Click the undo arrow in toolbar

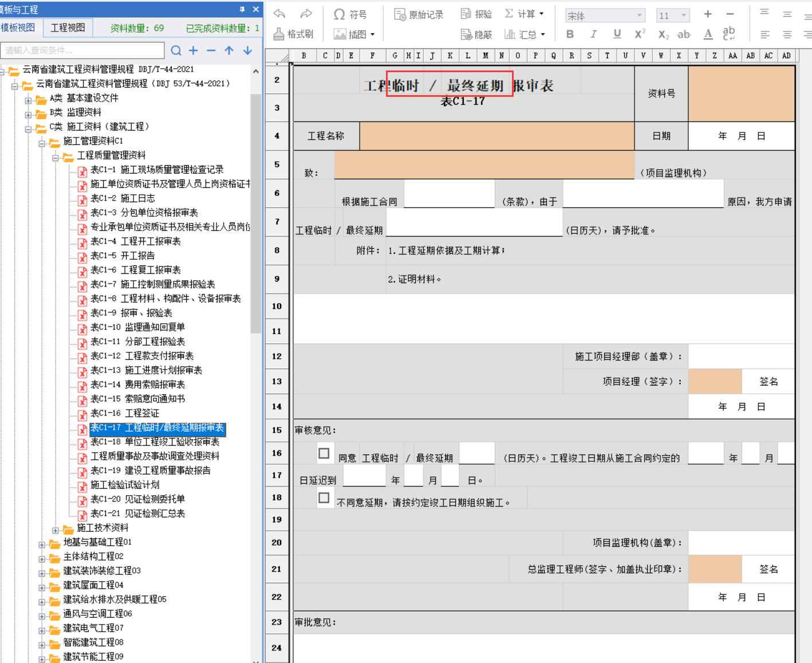pyautogui.click(x=279, y=14)
